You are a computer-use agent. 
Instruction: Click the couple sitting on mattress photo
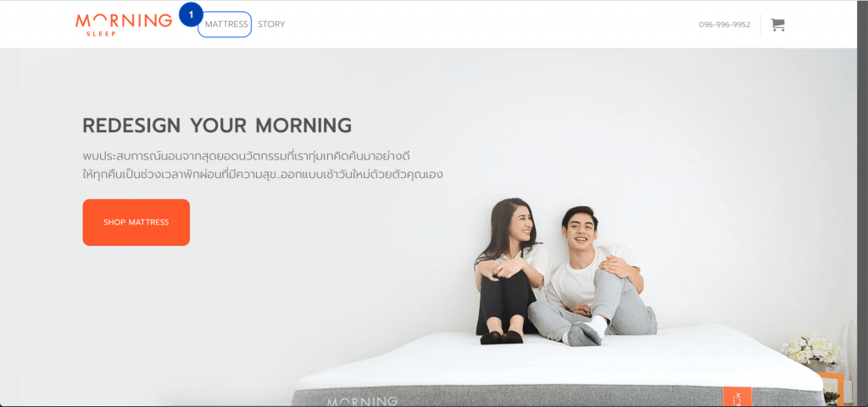pos(565,272)
